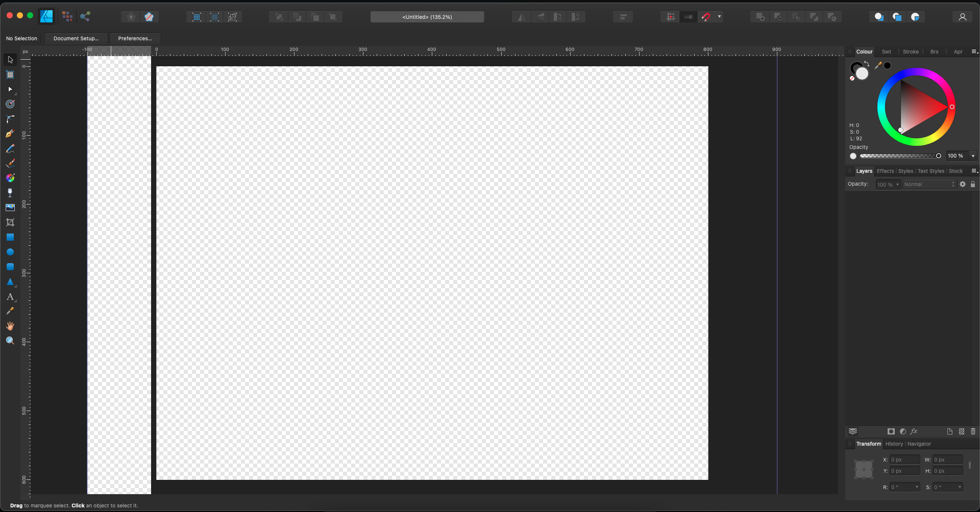Image resolution: width=980 pixels, height=512 pixels.
Task: Switch to the Brs brushes tab
Action: click(934, 52)
